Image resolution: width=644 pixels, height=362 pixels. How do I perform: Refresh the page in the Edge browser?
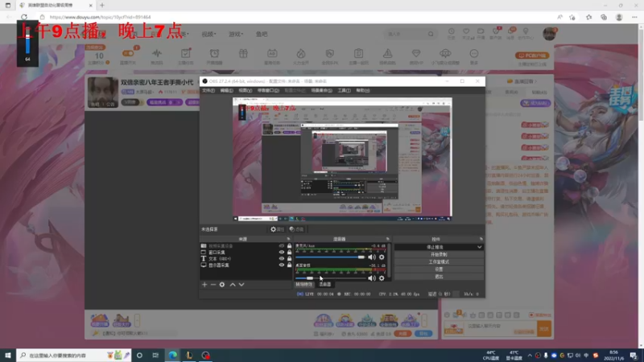coord(24,17)
